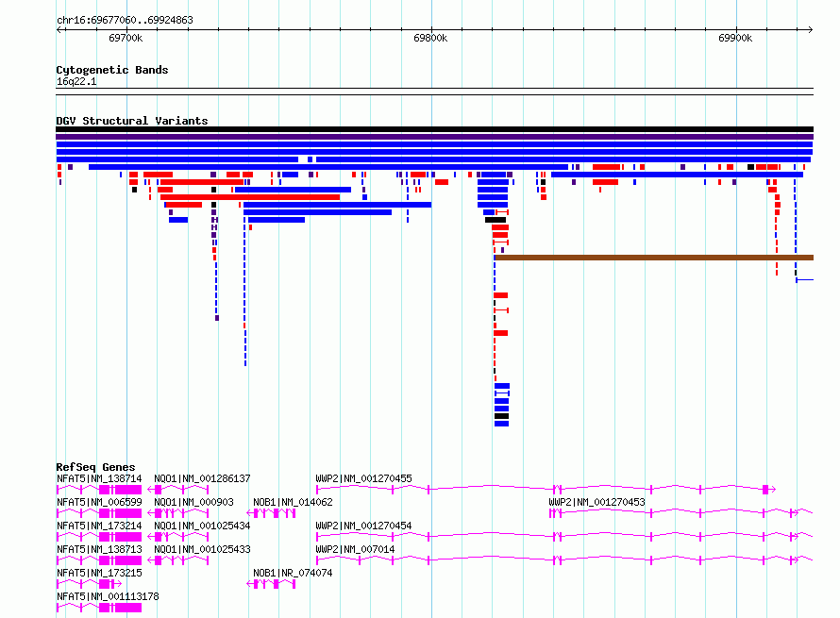840x618 pixels.
Task: Open the NOB1|NR_074074 gene label
Action: (x=293, y=573)
